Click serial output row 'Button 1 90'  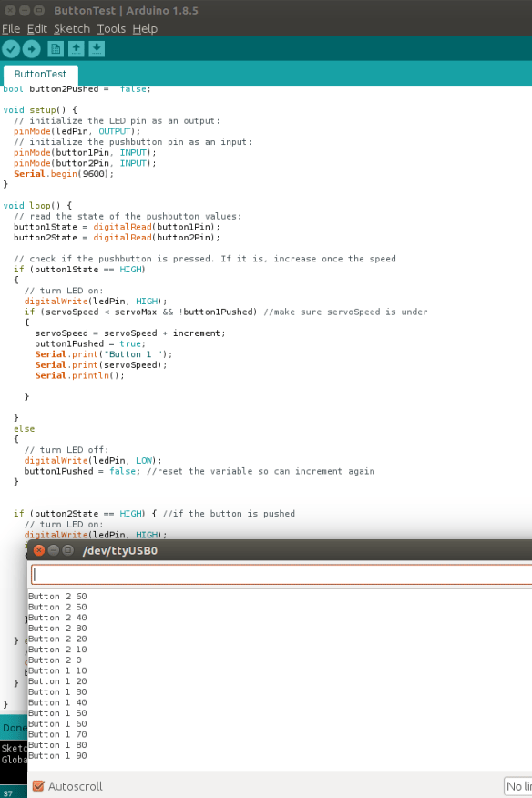coord(57,756)
